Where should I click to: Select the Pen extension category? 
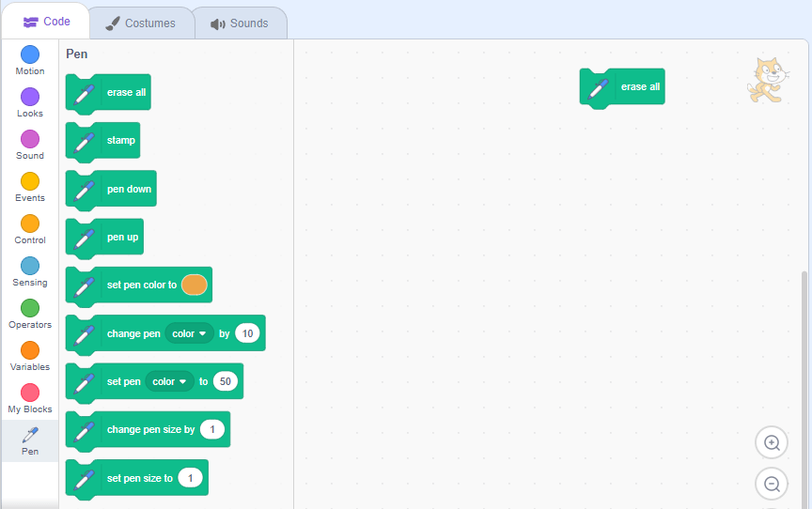(30, 440)
